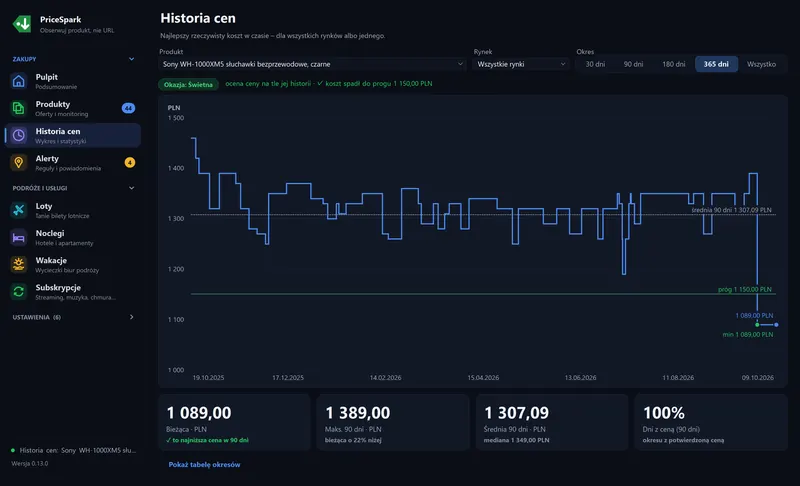Open the Produkt dropdown with Sony WH-1000XM5
The height and width of the screenshot is (486, 800).
pyautogui.click(x=312, y=64)
